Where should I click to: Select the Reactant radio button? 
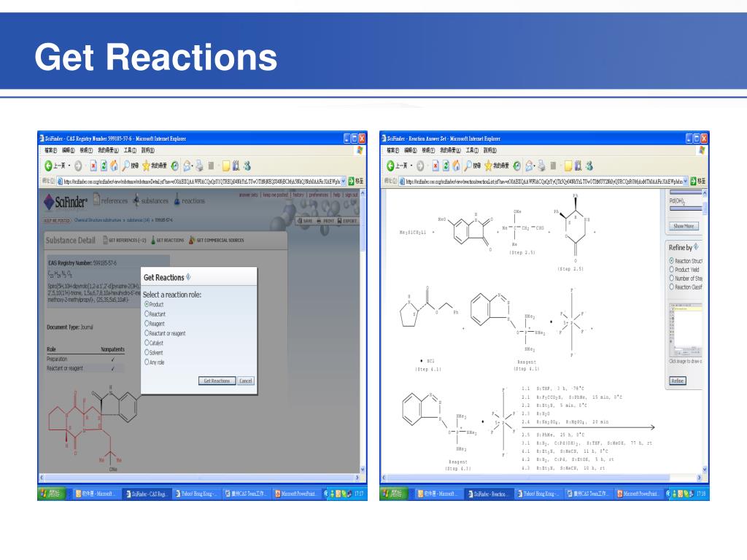[147, 314]
